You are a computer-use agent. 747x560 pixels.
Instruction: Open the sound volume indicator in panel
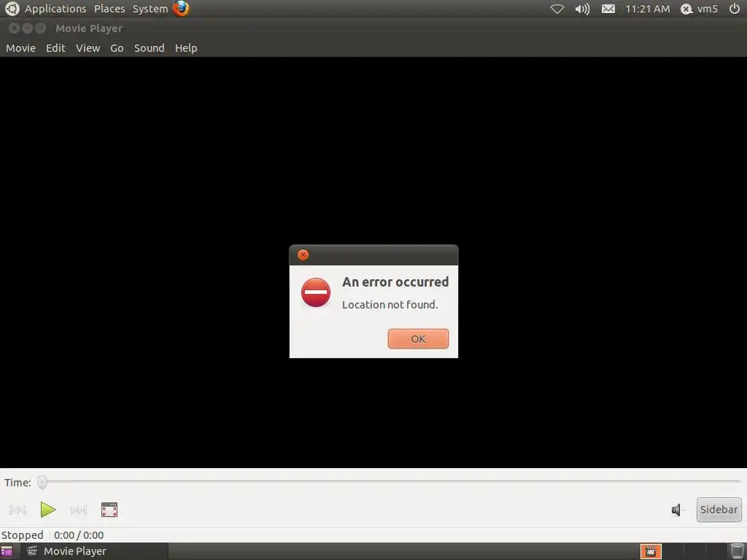pyautogui.click(x=582, y=9)
